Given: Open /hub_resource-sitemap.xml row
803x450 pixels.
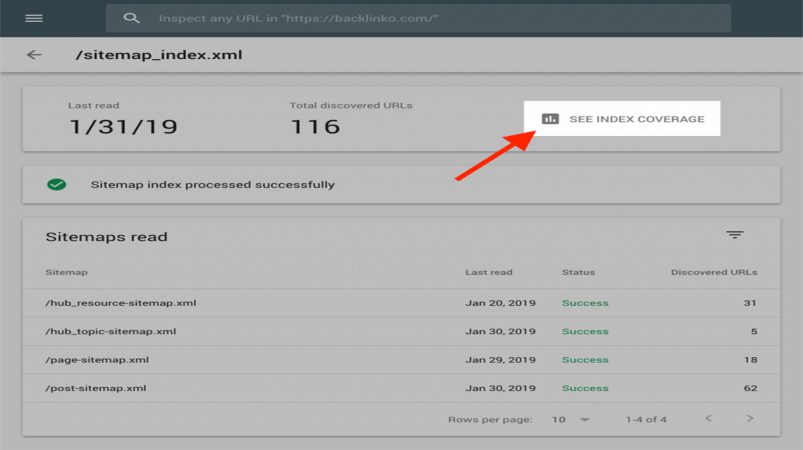Looking at the screenshot, I should [x=401, y=303].
